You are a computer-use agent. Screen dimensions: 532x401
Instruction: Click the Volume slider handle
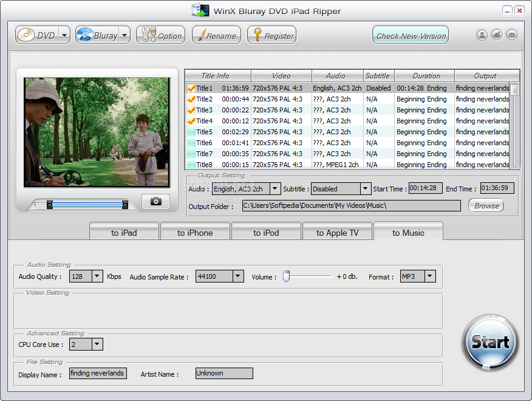[x=287, y=276]
